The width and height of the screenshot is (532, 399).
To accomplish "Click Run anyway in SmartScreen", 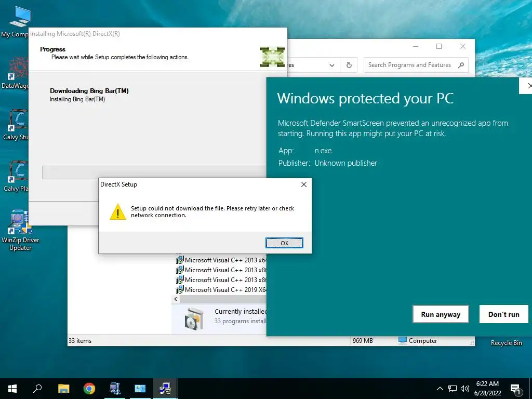I will 441,314.
